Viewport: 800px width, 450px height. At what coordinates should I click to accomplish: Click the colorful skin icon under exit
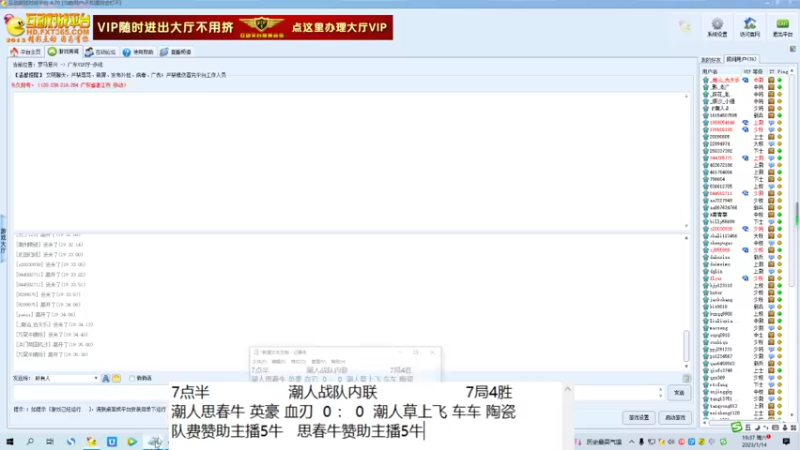click(792, 48)
